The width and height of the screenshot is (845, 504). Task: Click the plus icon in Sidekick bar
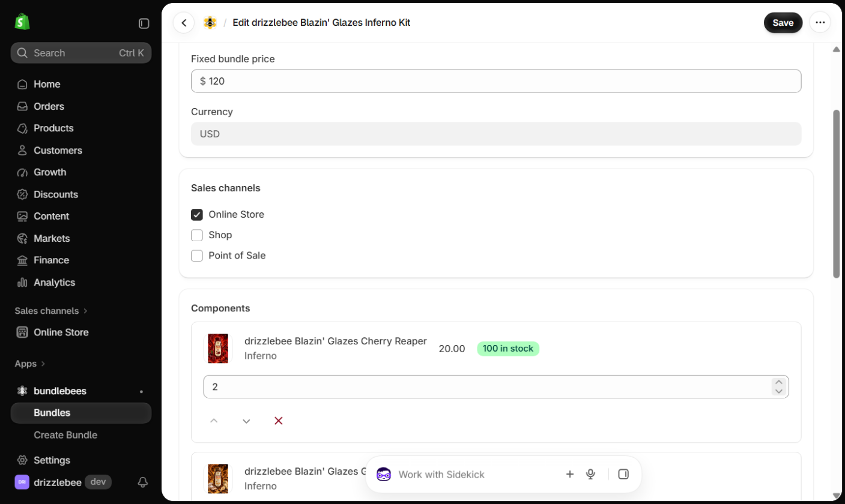tap(570, 474)
